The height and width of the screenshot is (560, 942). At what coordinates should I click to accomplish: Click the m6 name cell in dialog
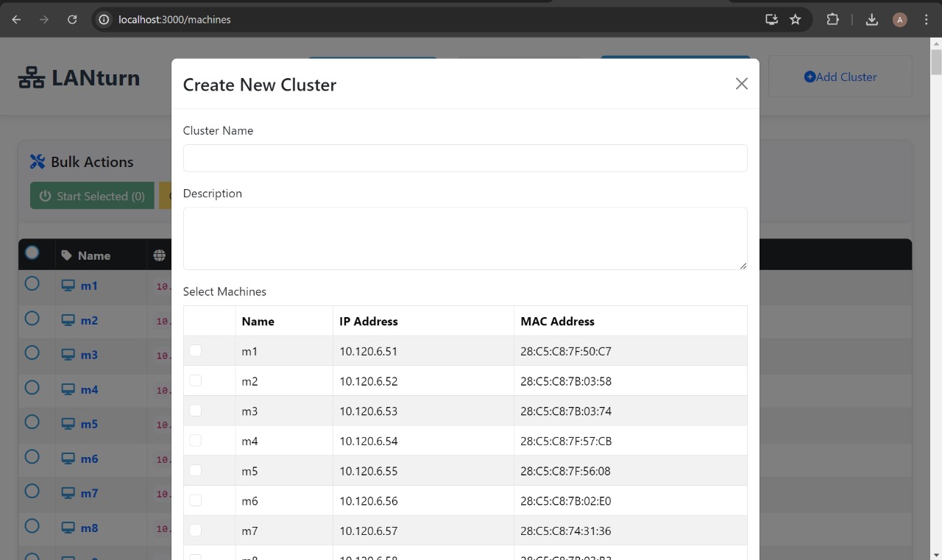[284, 500]
